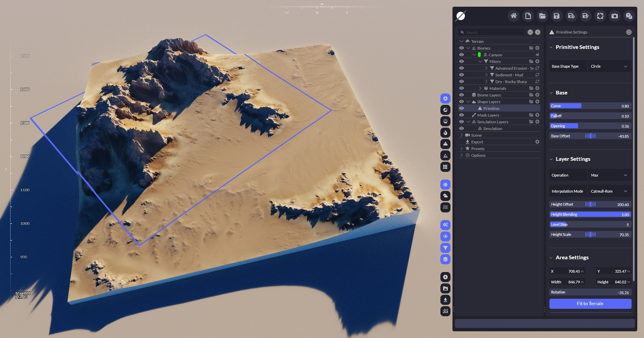Expand the Scene tree node

tap(462, 135)
